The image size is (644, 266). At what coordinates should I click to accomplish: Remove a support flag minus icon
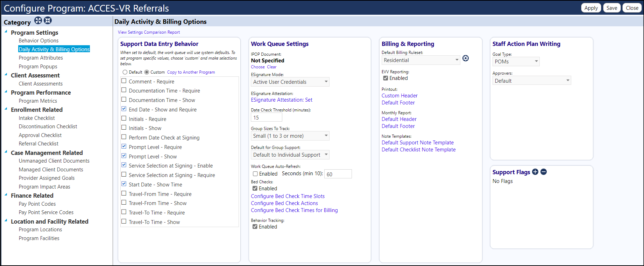click(x=544, y=172)
